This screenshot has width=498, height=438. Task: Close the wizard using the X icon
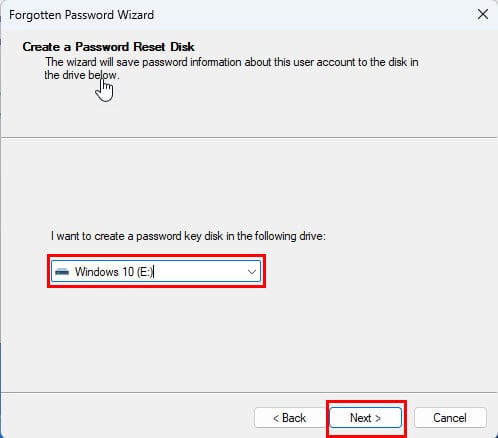483,14
